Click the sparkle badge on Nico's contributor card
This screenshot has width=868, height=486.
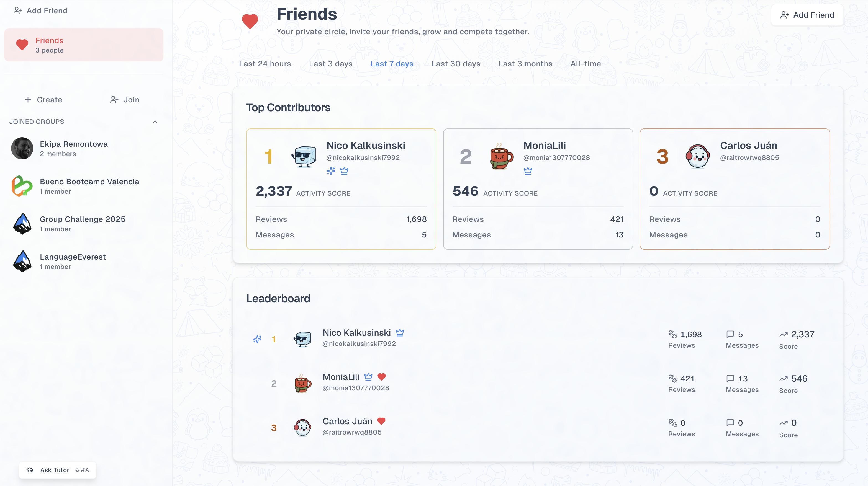point(331,171)
